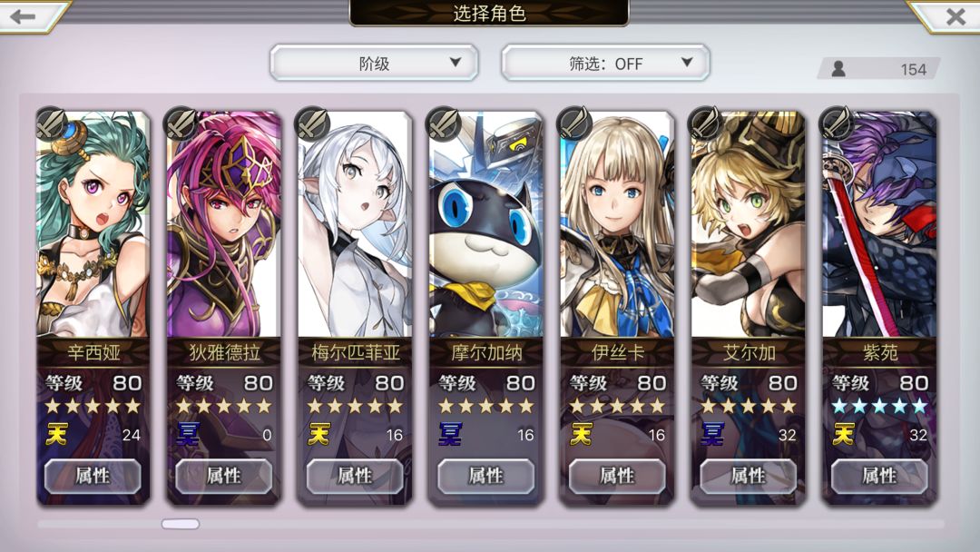Click the sword icon on 狄雅德拉's card
Viewport: 980px width, 552px height.
[x=181, y=123]
